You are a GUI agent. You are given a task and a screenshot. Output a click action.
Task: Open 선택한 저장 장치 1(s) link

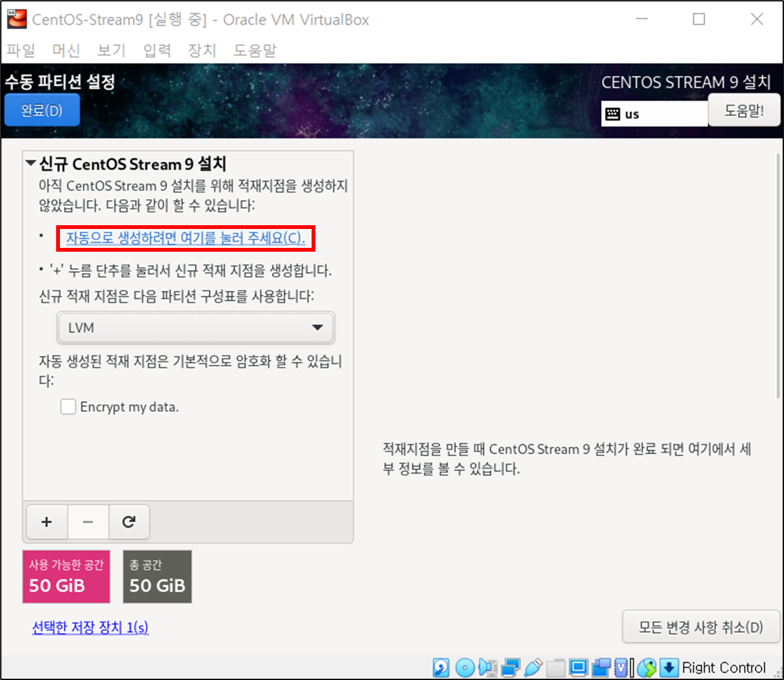[x=90, y=627]
